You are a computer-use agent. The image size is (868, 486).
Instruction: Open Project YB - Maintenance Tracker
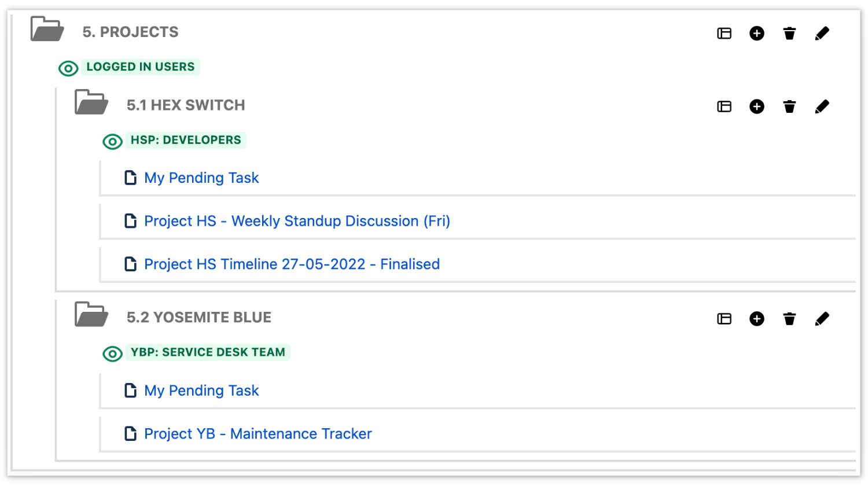(x=258, y=433)
